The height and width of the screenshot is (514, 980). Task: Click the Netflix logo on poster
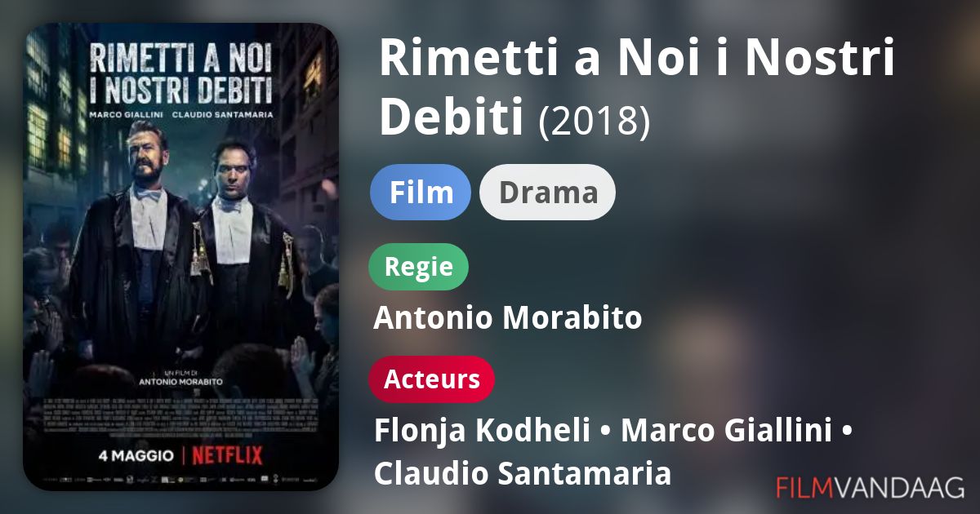229,454
